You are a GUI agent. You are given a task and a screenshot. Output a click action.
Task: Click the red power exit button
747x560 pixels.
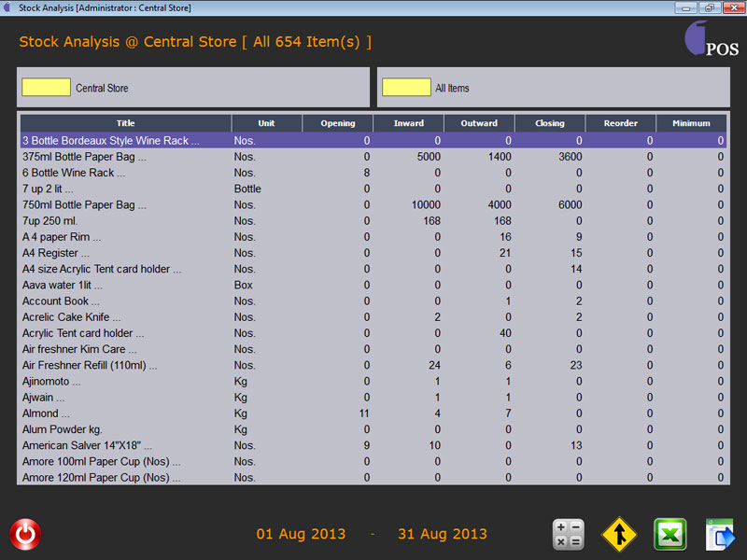click(x=25, y=535)
